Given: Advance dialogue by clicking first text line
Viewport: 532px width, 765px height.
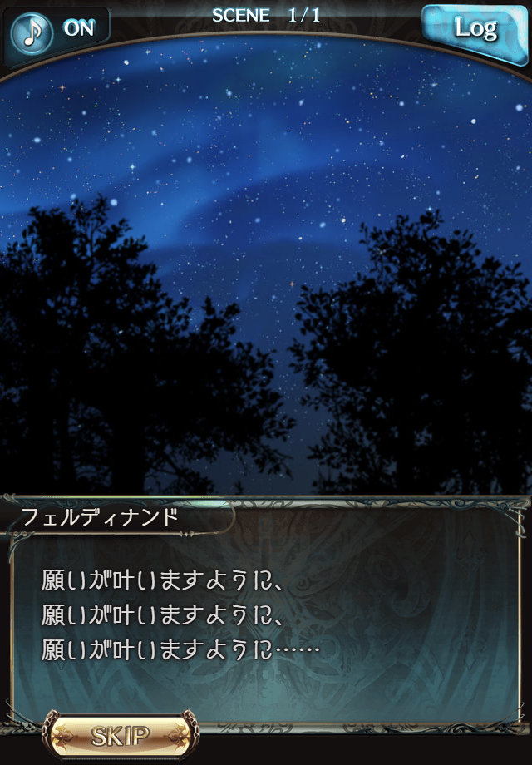Looking at the screenshot, I should tap(162, 581).
